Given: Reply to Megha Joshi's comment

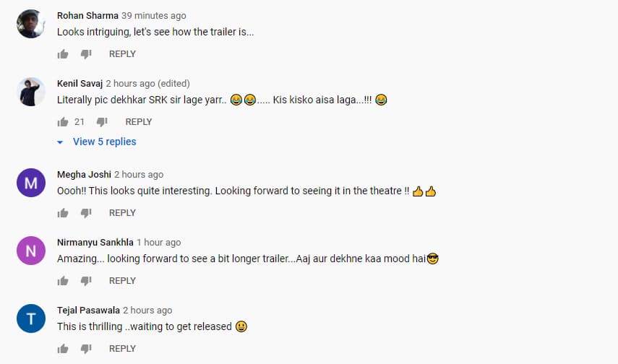Looking at the screenshot, I should (x=122, y=213).
